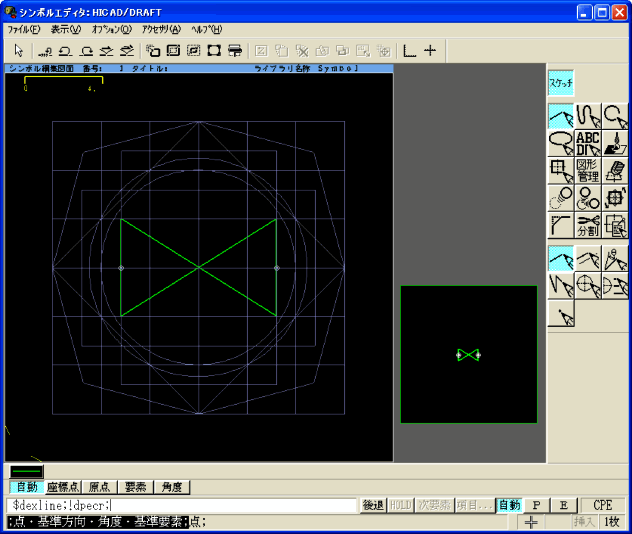632x534 pixels.
Task: Toggle the 角度 angle mode button
Action: click(x=172, y=487)
